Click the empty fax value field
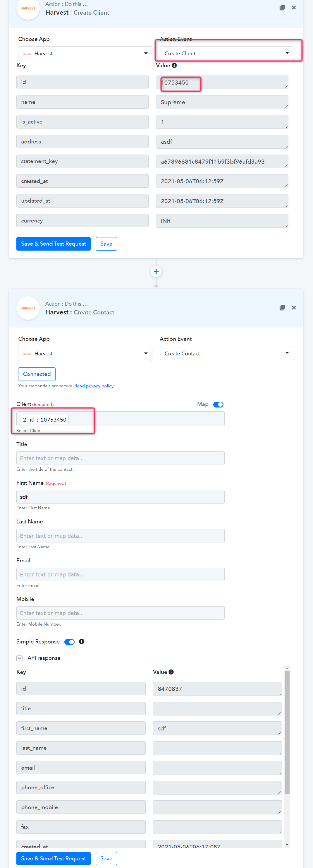313x868 pixels. pos(217,827)
